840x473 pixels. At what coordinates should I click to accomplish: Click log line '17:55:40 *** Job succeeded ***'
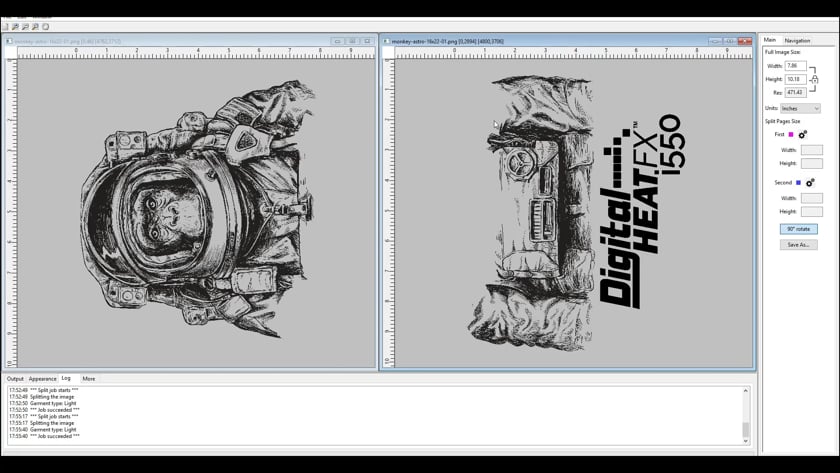pyautogui.click(x=44, y=436)
